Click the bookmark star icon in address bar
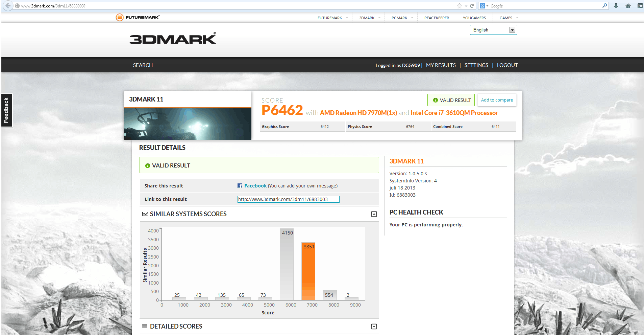This screenshot has height=335, width=644. [x=459, y=6]
